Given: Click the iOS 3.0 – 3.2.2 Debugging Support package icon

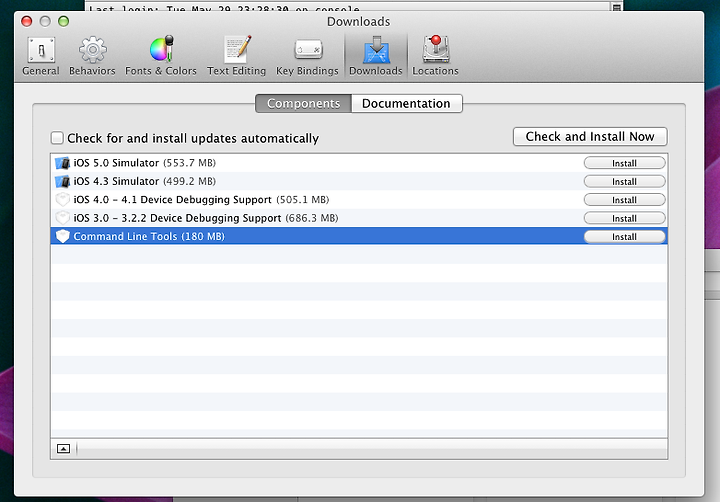Looking at the screenshot, I should 62,218.
